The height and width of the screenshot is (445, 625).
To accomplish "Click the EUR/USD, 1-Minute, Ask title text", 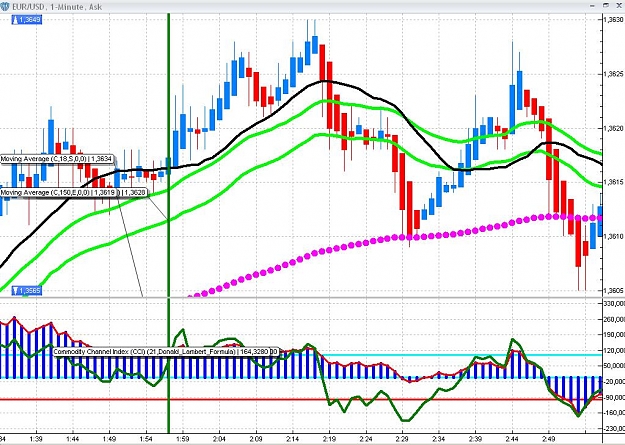I will pyautogui.click(x=57, y=7).
